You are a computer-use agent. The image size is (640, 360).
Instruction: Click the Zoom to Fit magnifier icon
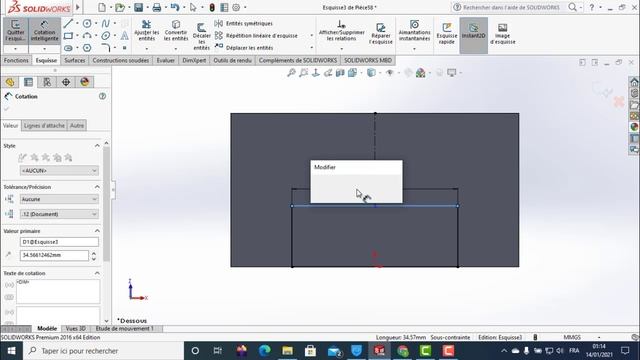(x=291, y=73)
